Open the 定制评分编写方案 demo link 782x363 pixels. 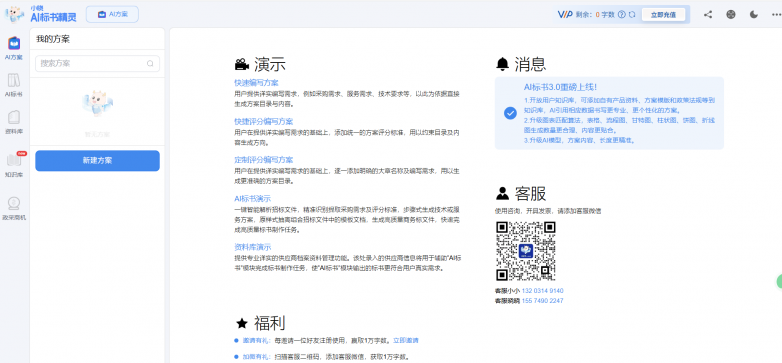[x=264, y=160]
